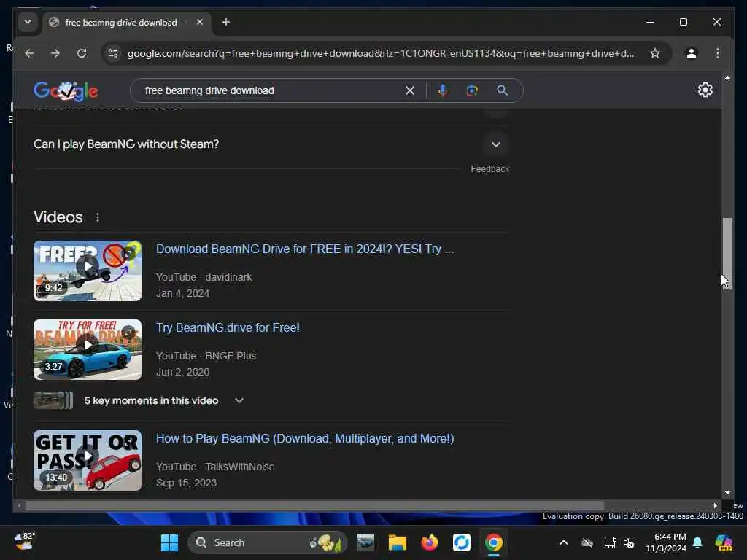Open weather widget showing 82°
The width and height of the screenshot is (747, 560).
[24, 542]
